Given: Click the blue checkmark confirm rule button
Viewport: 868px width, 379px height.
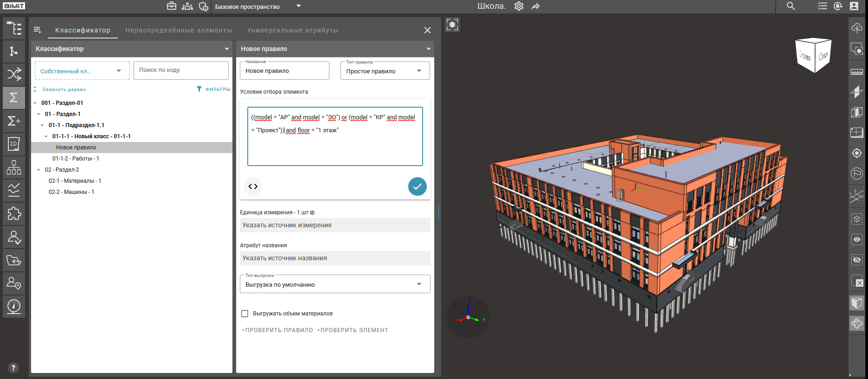Looking at the screenshot, I should [417, 186].
